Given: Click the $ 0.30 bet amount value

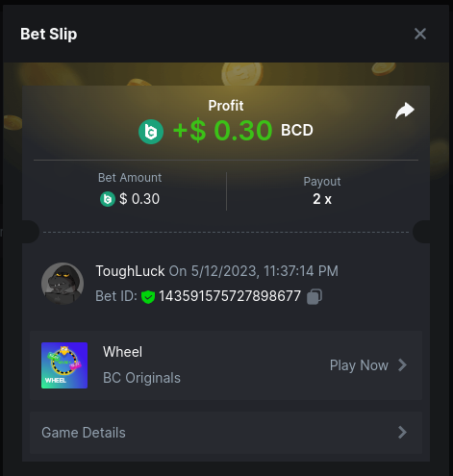Looking at the screenshot, I should tap(139, 199).
